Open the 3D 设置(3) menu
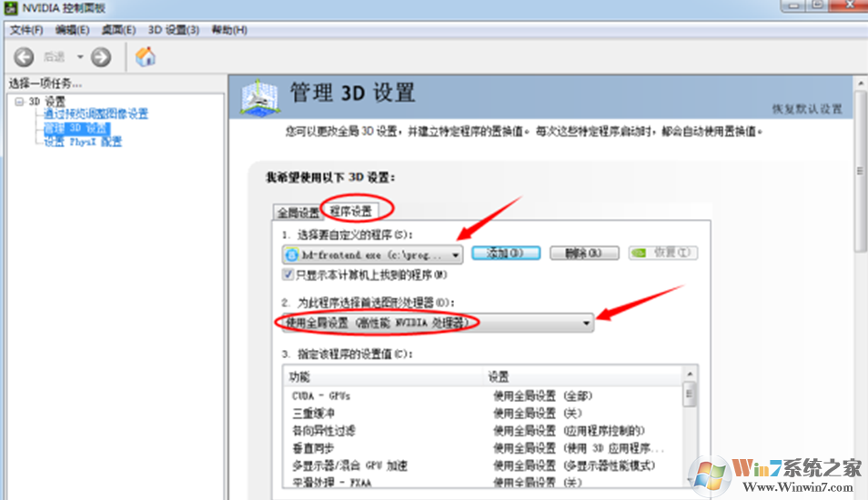 [173, 30]
